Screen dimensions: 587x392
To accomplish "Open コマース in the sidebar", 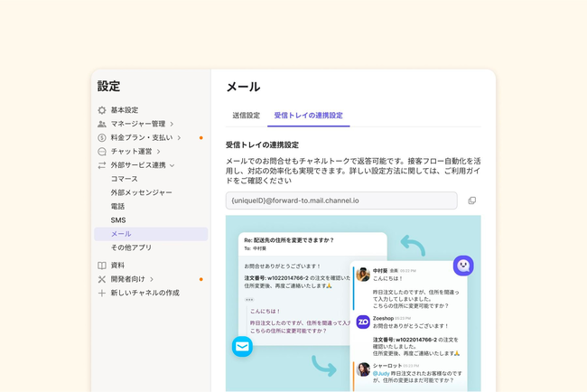I will 125,179.
